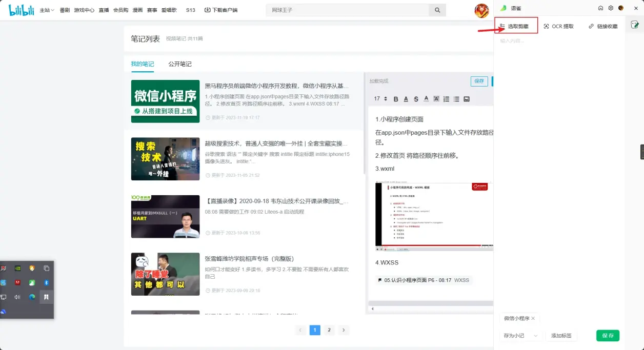Open the Yuque note editor side icon

point(635,24)
